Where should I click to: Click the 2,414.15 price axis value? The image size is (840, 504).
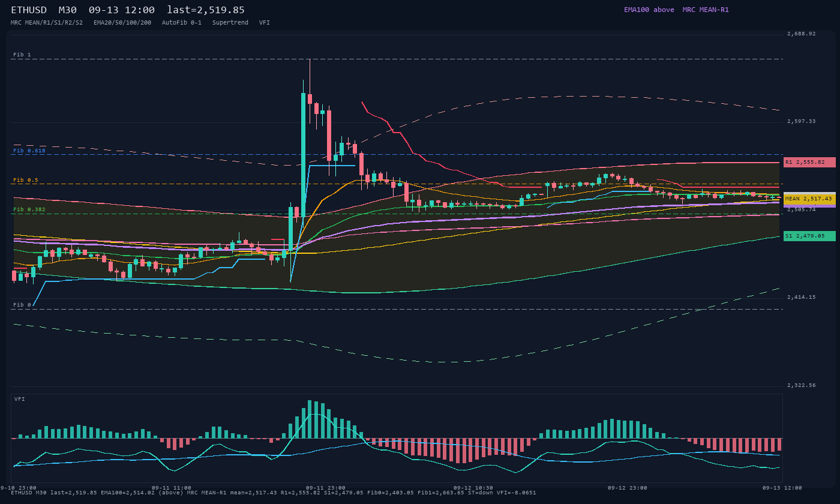(802, 297)
